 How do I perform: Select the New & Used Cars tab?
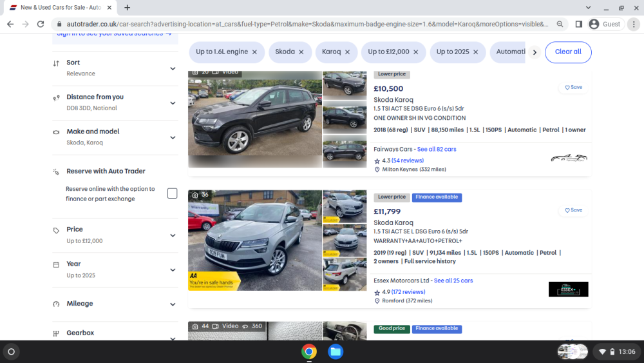click(x=61, y=7)
